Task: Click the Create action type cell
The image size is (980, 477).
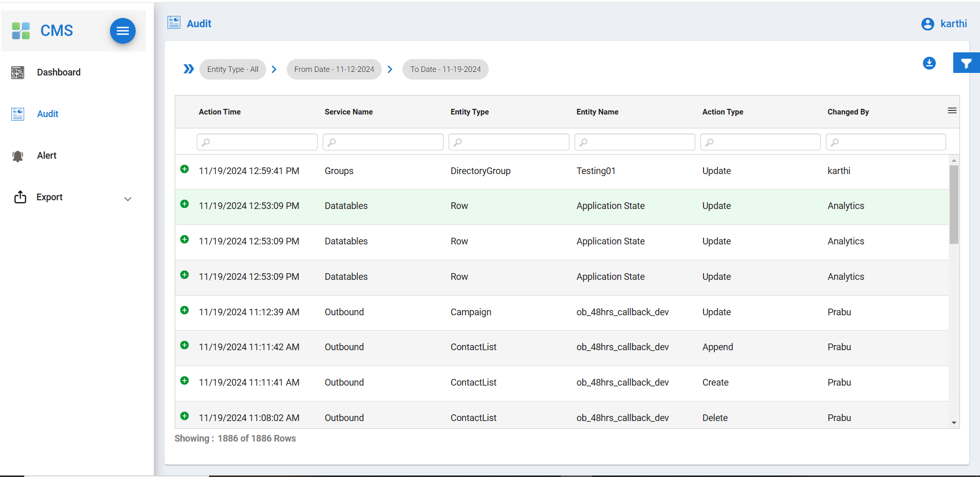Action: pyautogui.click(x=715, y=383)
